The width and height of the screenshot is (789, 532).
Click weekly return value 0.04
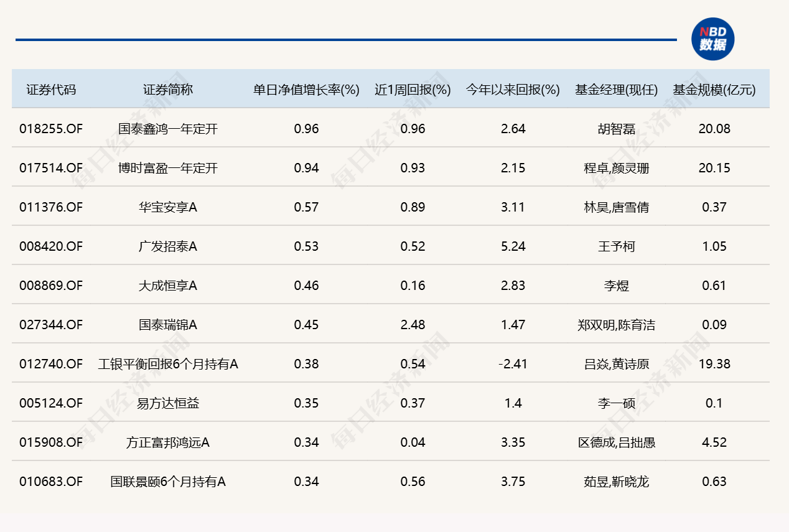tap(413, 442)
